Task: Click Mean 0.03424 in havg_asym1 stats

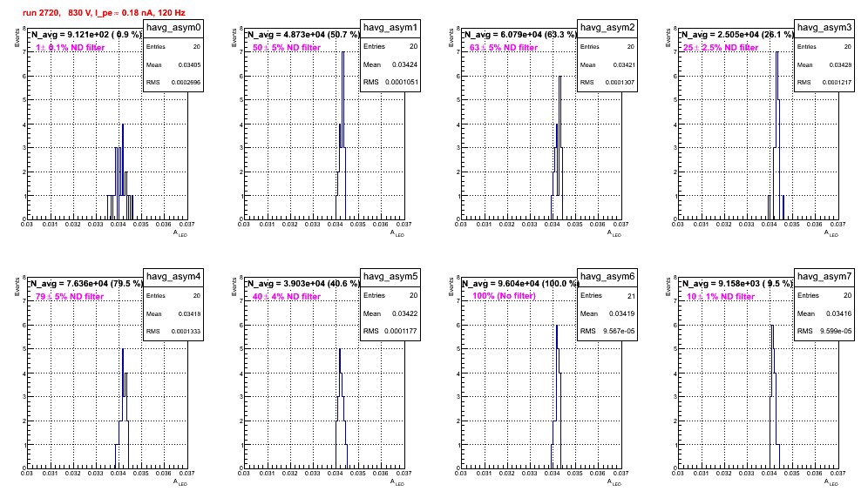Action: pyautogui.click(x=390, y=64)
